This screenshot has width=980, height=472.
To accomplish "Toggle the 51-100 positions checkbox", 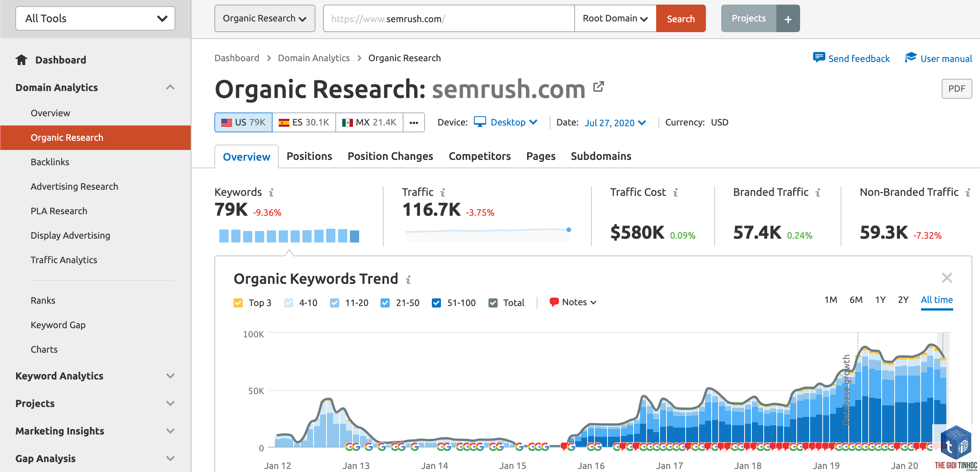I will [436, 303].
